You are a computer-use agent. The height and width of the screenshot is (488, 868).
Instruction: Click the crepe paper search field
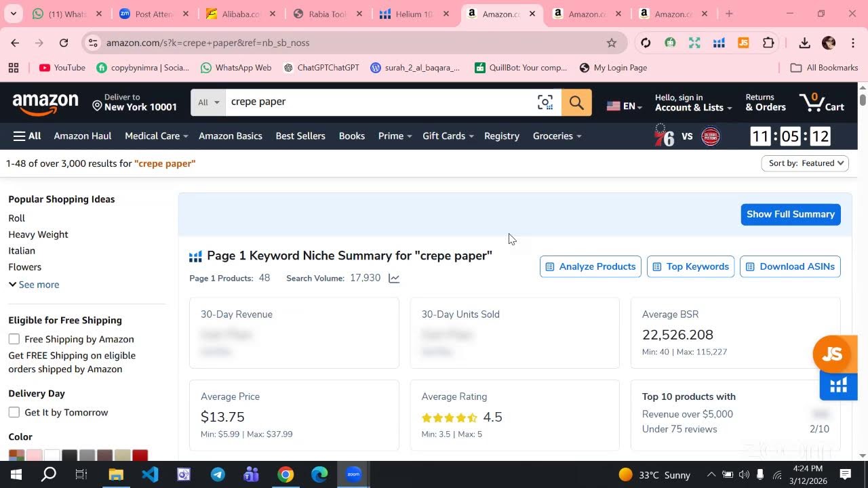tap(380, 102)
